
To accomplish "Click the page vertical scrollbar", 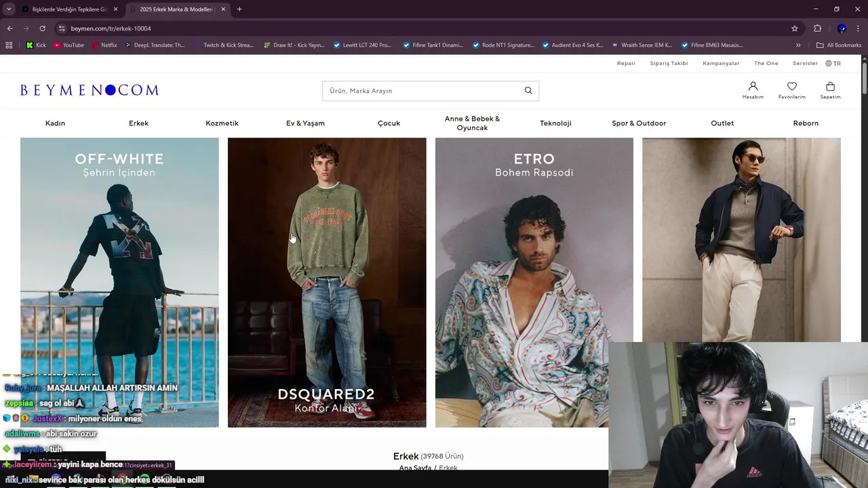I will (x=865, y=78).
